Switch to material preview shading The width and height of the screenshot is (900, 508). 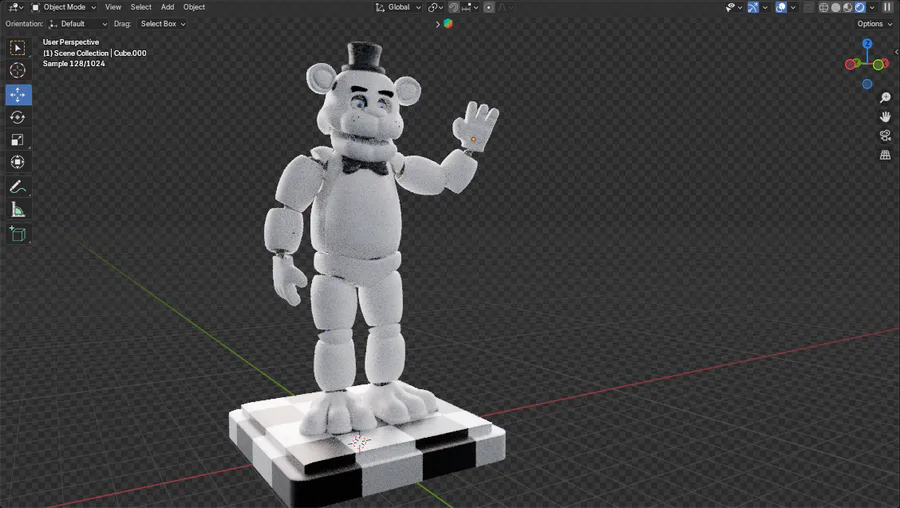(848, 7)
